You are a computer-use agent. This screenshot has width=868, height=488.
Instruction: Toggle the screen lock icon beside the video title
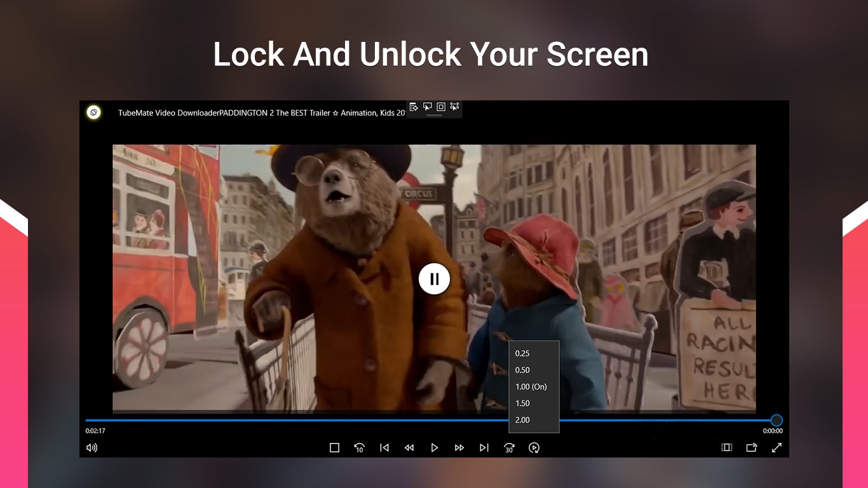93,112
